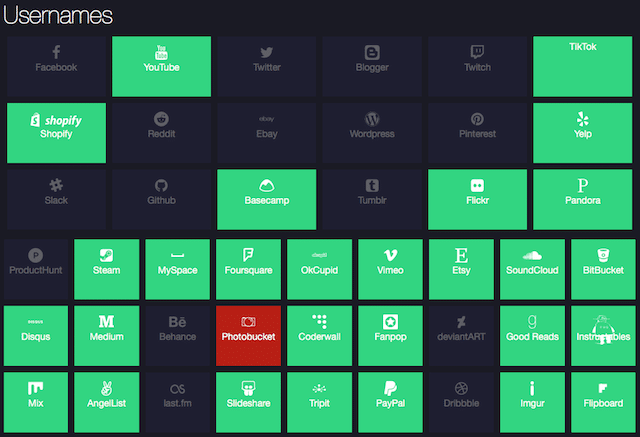This screenshot has width=640, height=437.
Task: Select the Pandora tile
Action: click(x=582, y=200)
